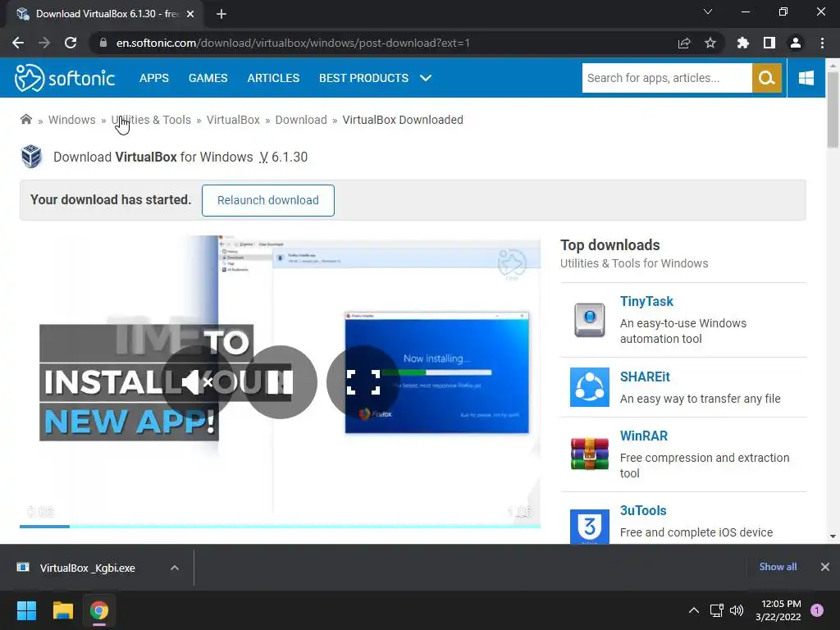
Task: Show hidden system tray icons
Action: [694, 610]
